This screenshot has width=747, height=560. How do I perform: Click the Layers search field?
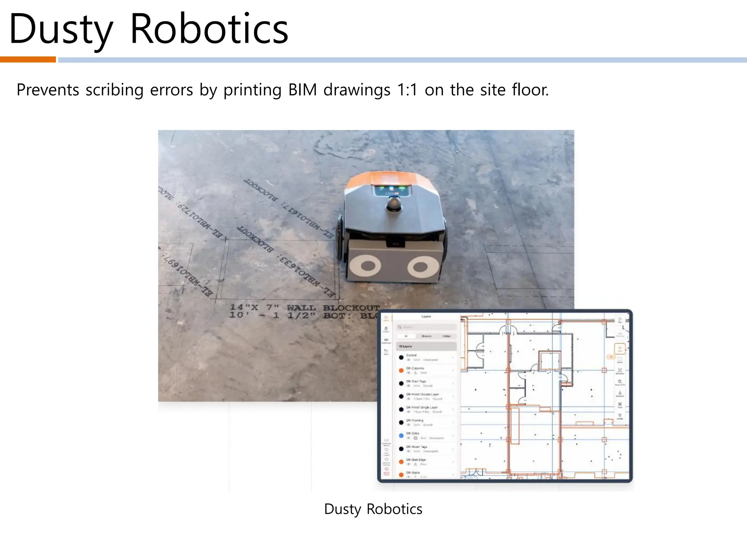[426, 327]
